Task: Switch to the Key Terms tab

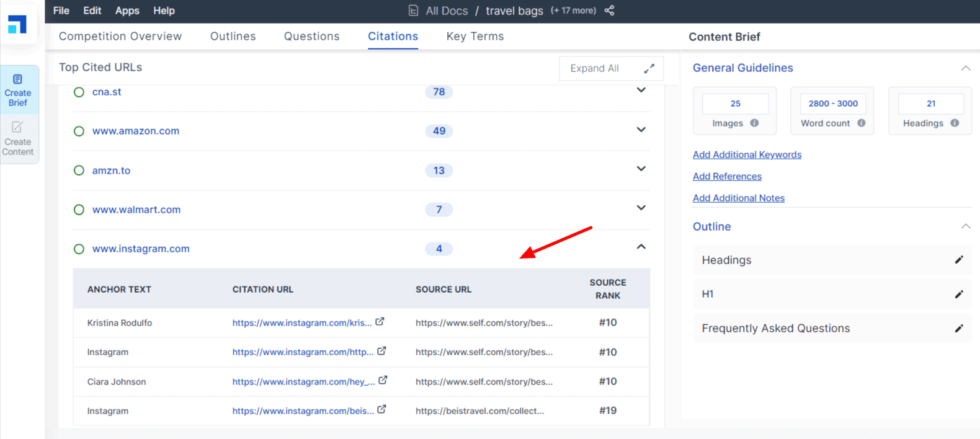Action: [475, 36]
